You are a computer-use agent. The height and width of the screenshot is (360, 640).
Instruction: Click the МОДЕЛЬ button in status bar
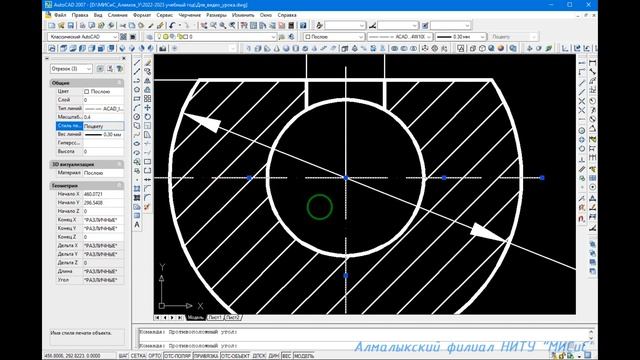(x=304, y=356)
